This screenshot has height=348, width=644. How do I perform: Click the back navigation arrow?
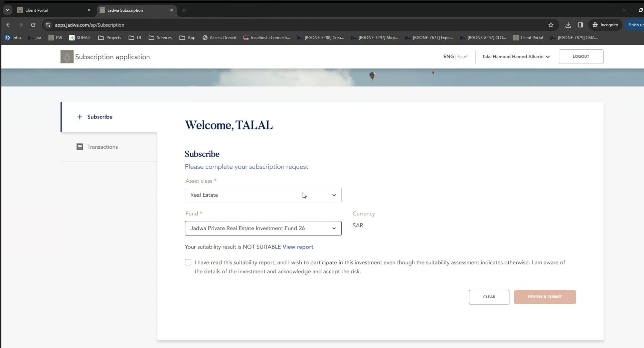(x=8, y=25)
